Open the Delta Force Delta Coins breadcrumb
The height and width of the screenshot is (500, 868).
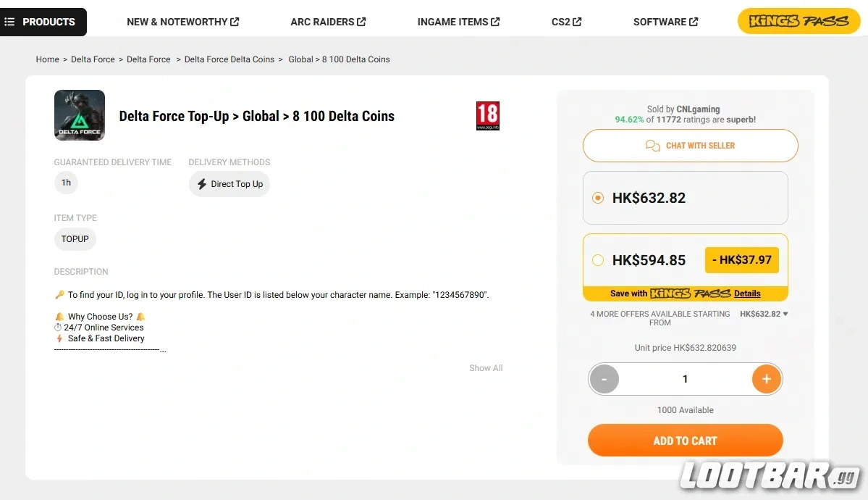coord(229,59)
